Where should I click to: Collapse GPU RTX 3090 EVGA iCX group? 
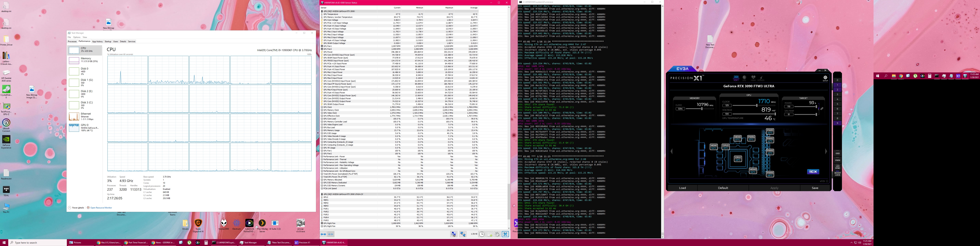[322, 194]
